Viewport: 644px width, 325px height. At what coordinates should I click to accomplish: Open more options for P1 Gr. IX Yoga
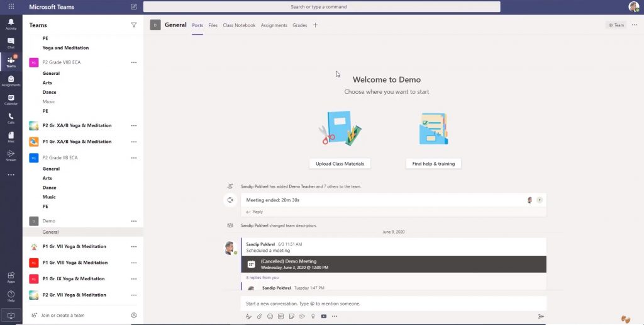coord(133,278)
